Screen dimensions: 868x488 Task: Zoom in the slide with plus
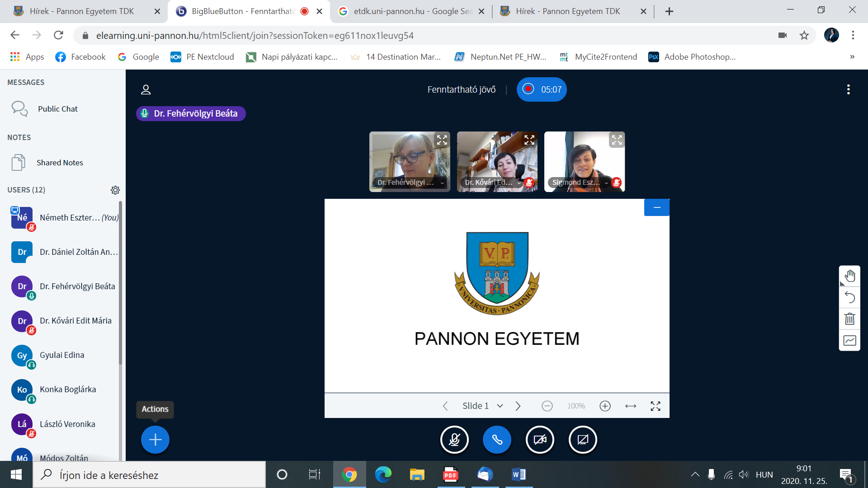point(605,406)
